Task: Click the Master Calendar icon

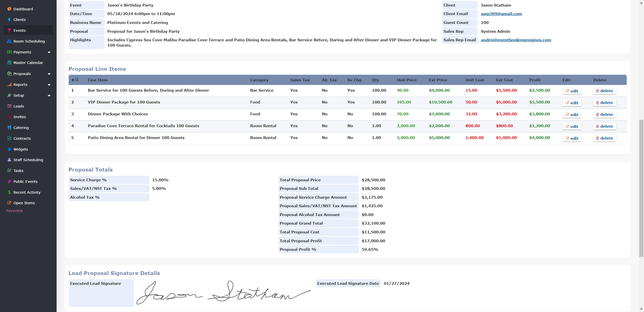Action: tap(9, 63)
